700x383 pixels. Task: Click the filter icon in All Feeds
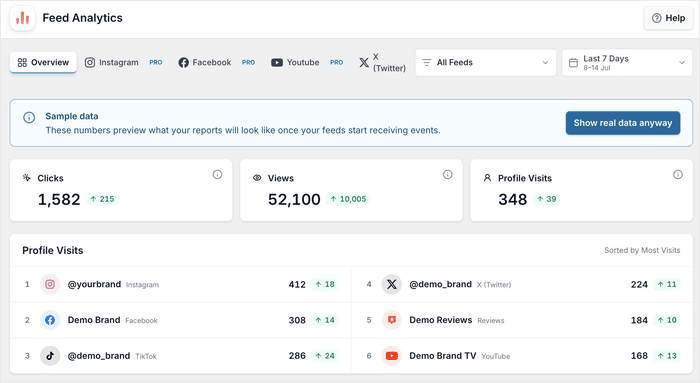pyautogui.click(x=427, y=62)
